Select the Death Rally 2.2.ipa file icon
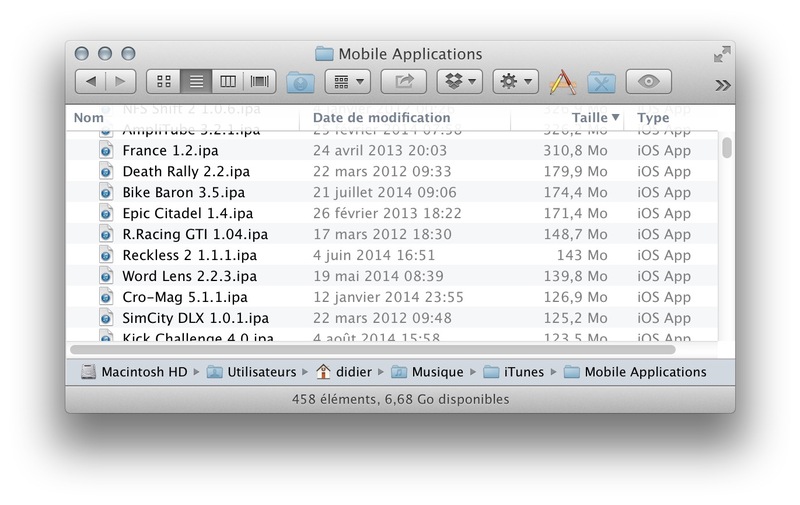This screenshot has width=800, height=505. tap(106, 172)
